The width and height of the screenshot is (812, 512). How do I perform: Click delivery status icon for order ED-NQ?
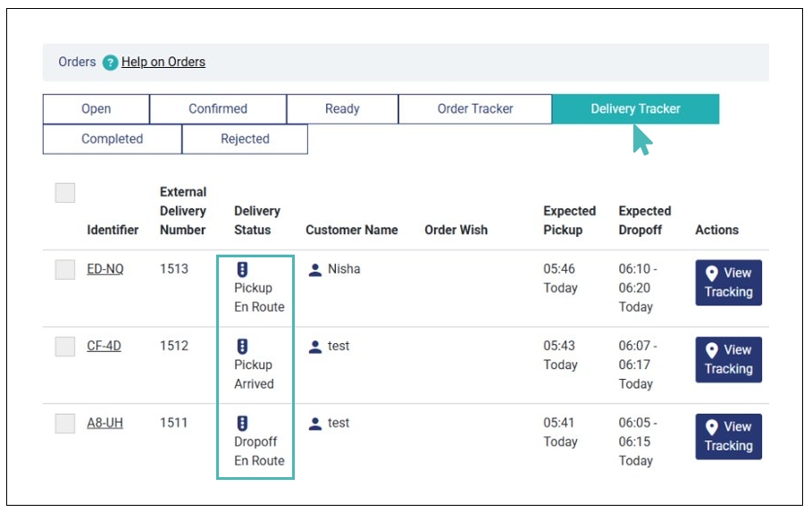pyautogui.click(x=241, y=269)
